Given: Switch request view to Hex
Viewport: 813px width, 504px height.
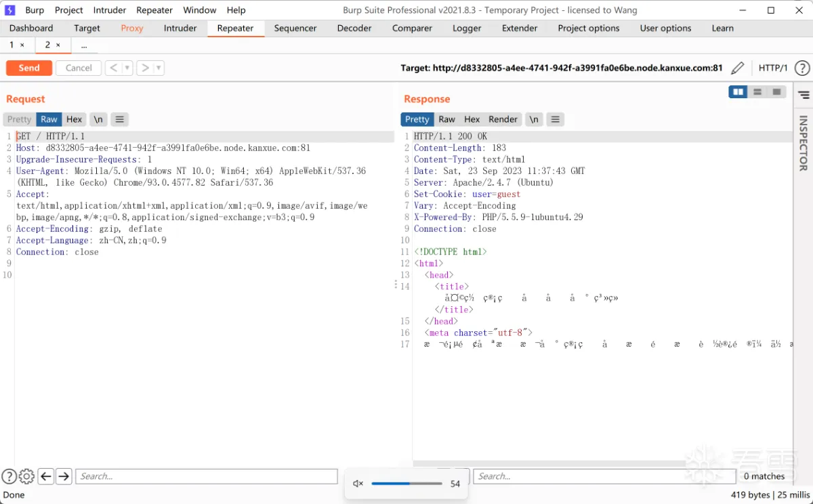Looking at the screenshot, I should click(74, 119).
